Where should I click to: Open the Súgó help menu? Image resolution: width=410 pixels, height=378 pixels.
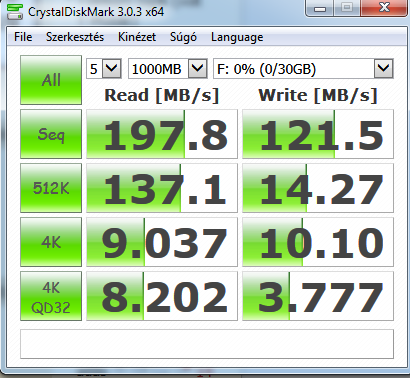click(x=183, y=37)
